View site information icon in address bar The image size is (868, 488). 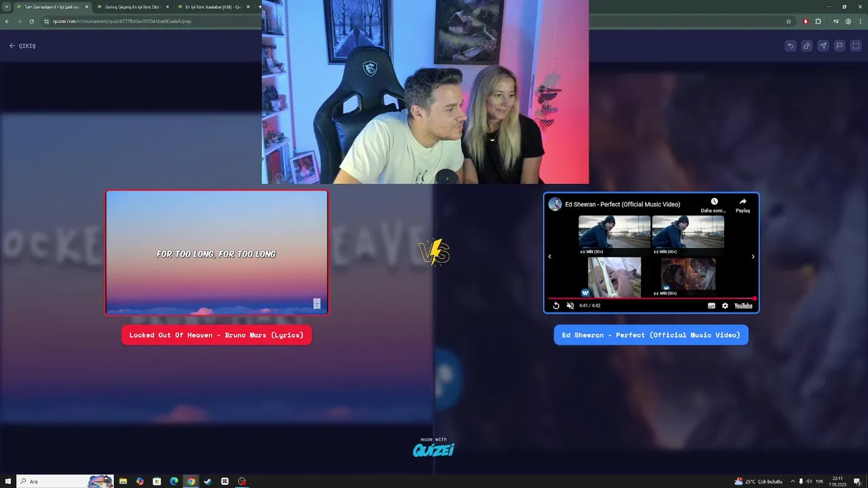point(47,21)
